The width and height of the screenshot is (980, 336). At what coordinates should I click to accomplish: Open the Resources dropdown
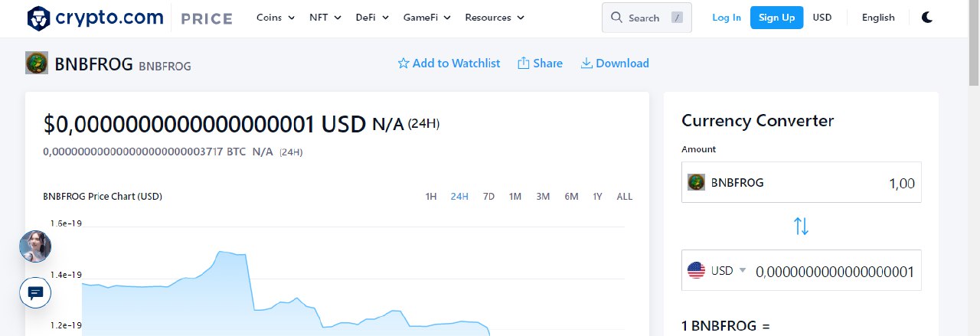[x=495, y=18]
